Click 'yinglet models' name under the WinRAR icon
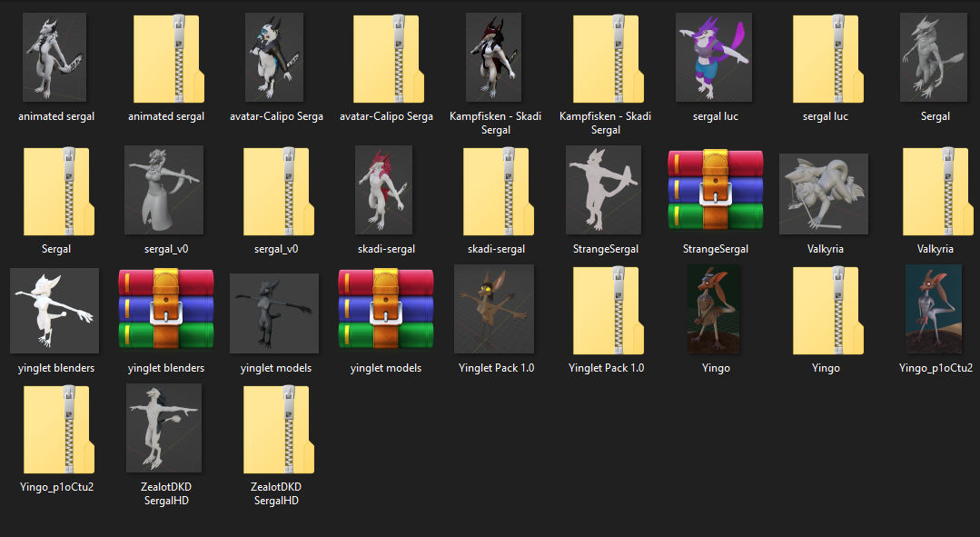The height and width of the screenshot is (537, 980). pos(386,368)
